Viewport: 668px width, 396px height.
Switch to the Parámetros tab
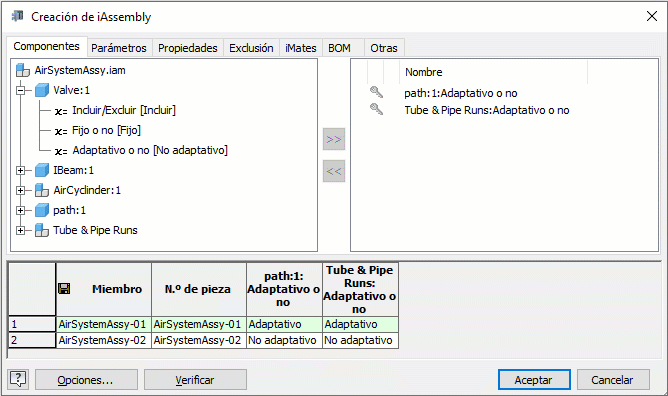tap(119, 48)
